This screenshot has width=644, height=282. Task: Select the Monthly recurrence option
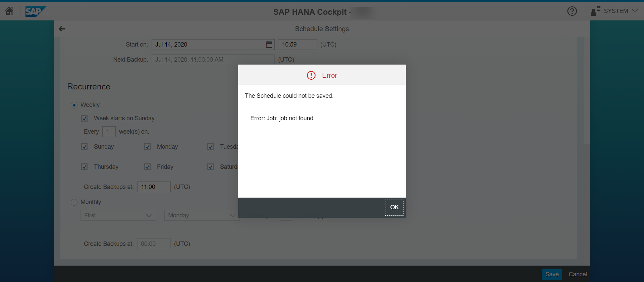(x=74, y=202)
